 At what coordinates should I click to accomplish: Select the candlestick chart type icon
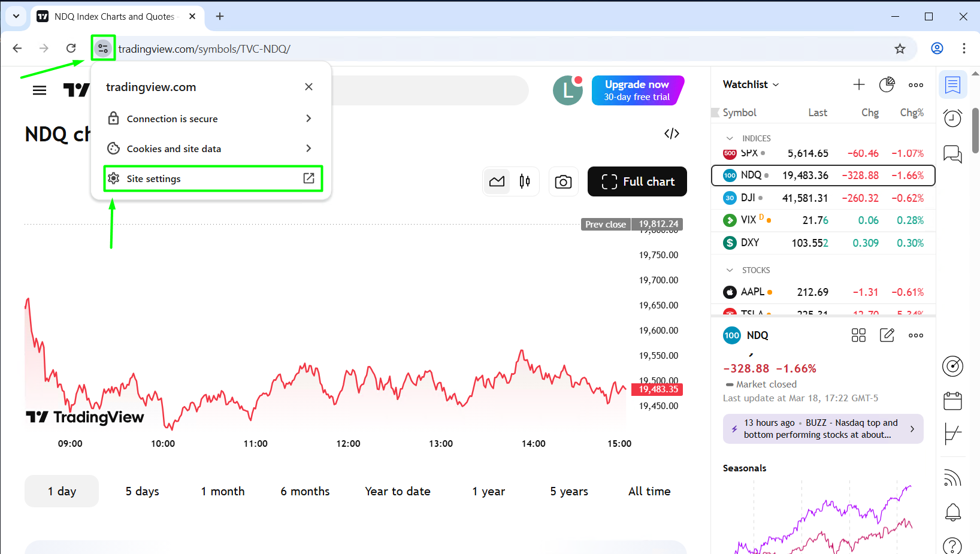pos(525,181)
